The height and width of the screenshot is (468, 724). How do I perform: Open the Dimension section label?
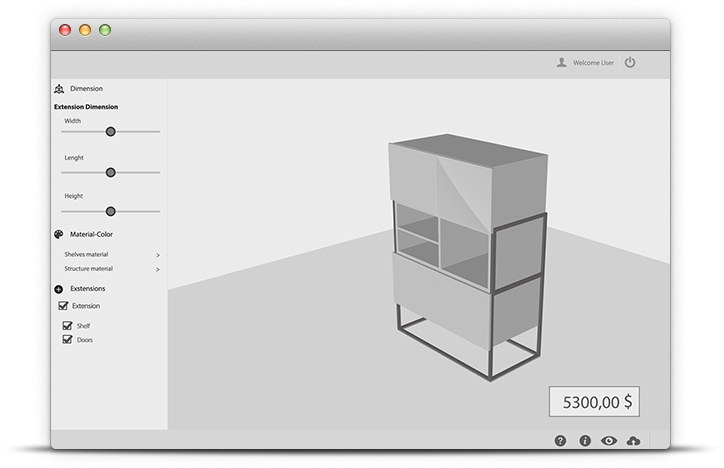click(x=86, y=89)
